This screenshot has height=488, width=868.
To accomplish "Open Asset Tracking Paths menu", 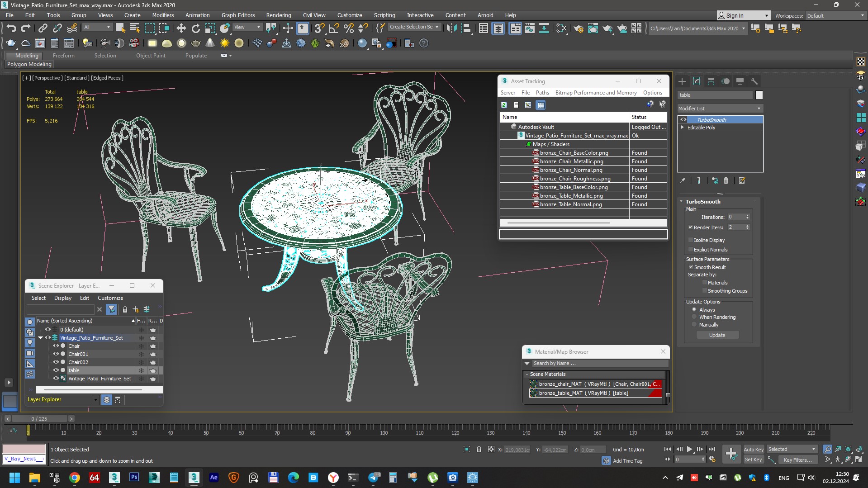I will 542,93.
